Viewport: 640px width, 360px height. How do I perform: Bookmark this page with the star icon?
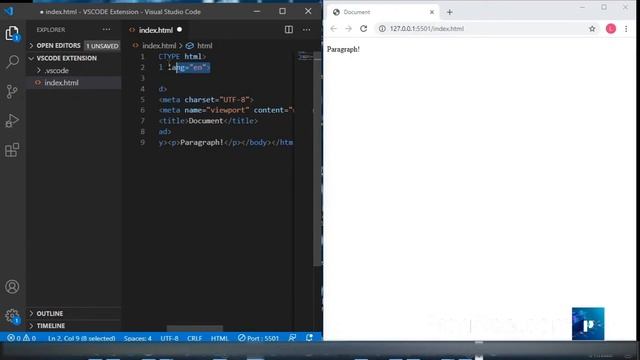[592, 29]
